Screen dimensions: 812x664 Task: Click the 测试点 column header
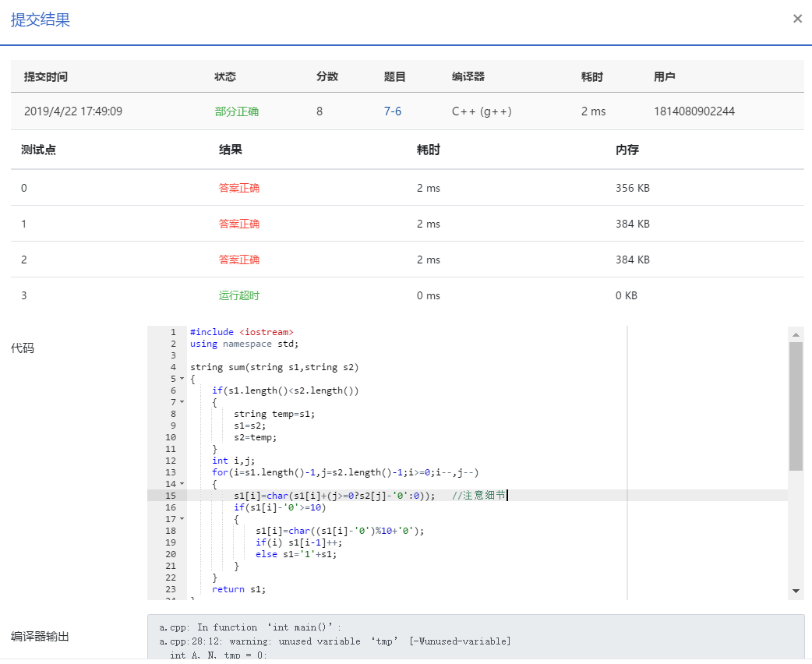pyautogui.click(x=38, y=150)
